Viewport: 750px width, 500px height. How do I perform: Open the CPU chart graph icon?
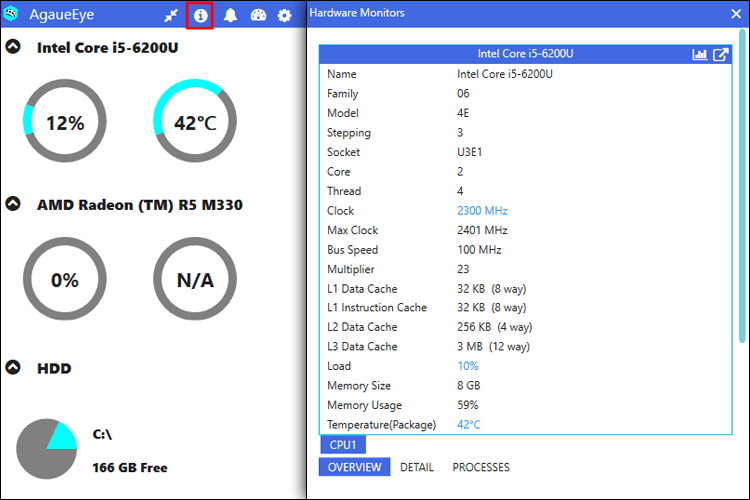(x=700, y=54)
